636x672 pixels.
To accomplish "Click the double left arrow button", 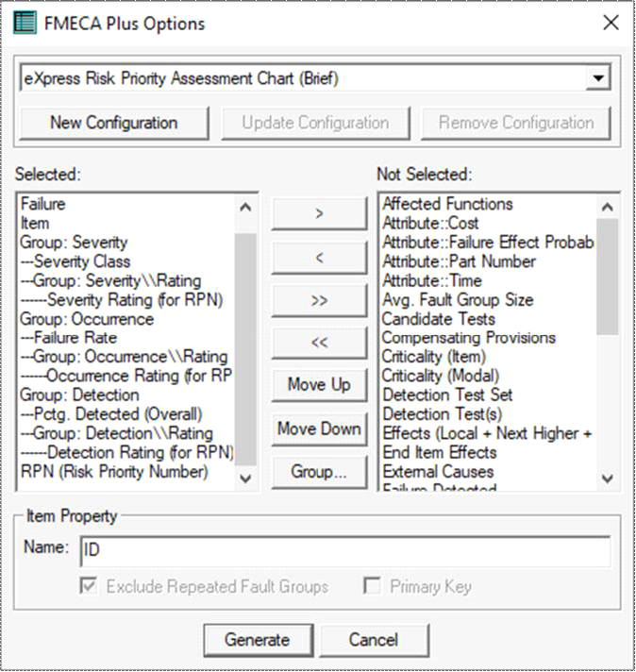I will click(319, 343).
